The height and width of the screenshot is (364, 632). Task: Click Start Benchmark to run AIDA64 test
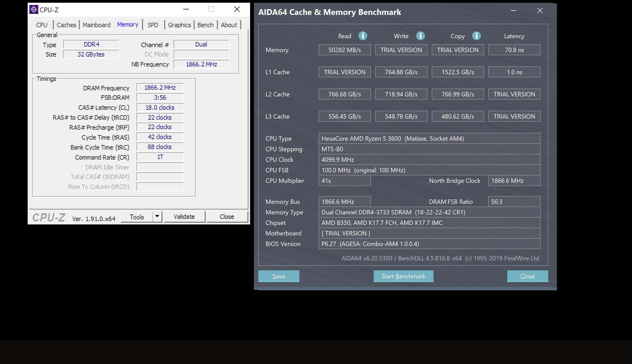402,276
